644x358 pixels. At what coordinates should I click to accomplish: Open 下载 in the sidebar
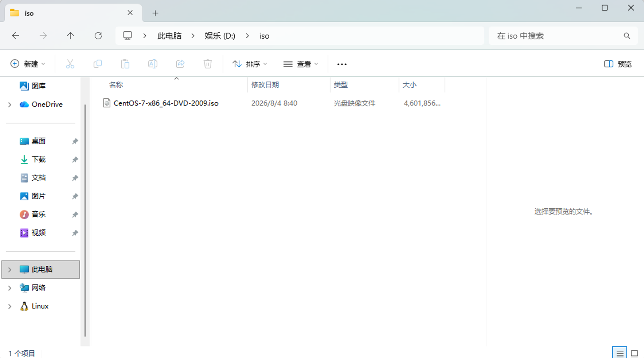coord(33,159)
